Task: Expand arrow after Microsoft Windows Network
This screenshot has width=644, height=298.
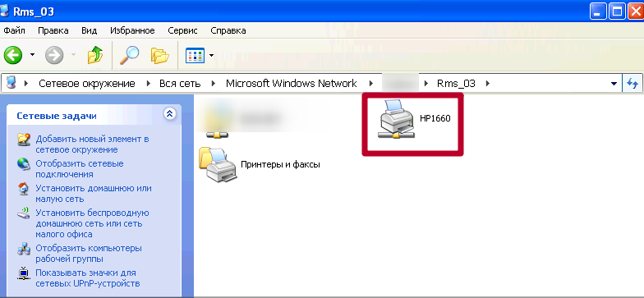Action: [371, 84]
